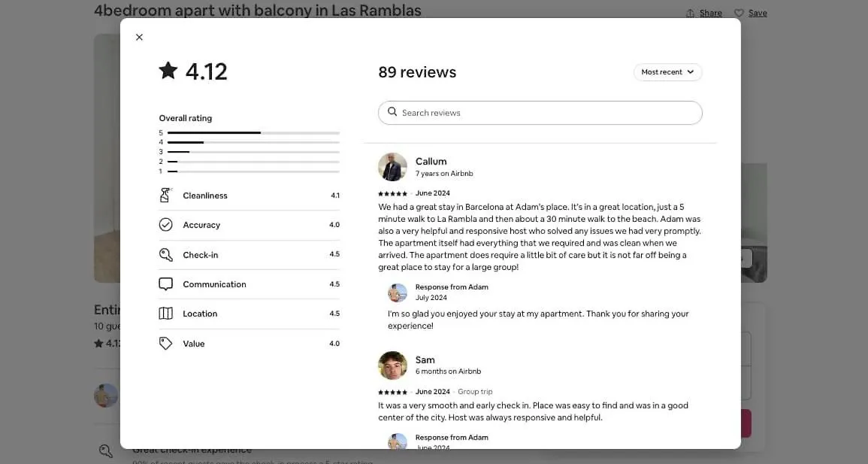Image resolution: width=868 pixels, height=464 pixels.
Task: Click the Save heart button
Action: coord(751,13)
